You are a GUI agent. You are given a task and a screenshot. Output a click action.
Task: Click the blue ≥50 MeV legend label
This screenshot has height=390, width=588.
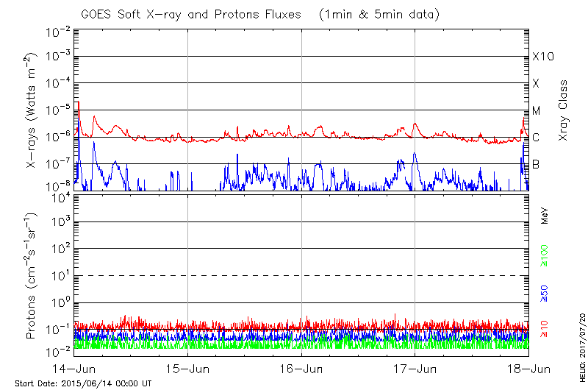pos(545,294)
